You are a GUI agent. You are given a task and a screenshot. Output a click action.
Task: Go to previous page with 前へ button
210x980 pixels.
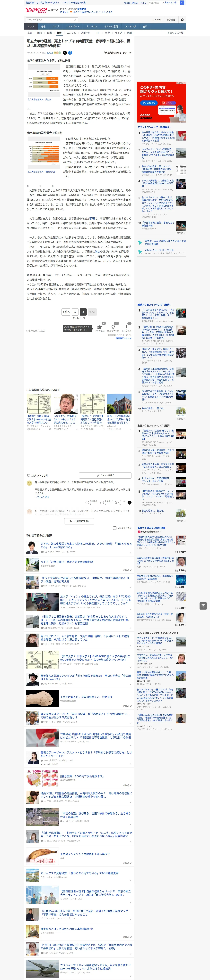66,312
